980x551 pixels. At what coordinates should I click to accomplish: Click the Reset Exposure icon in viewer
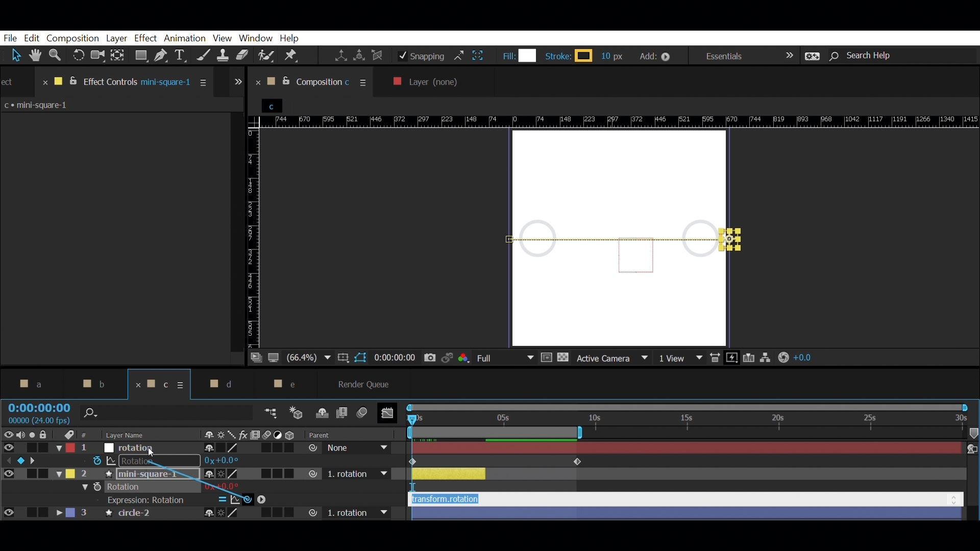785,358
